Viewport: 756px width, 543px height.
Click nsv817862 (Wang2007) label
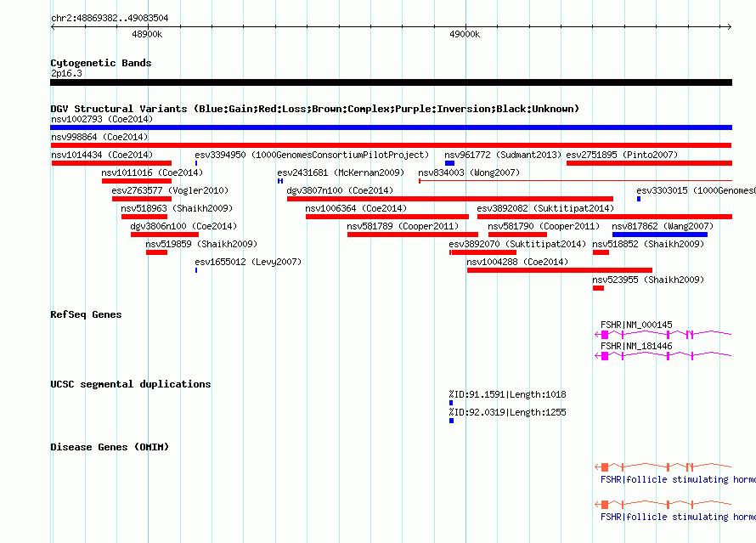click(x=663, y=226)
